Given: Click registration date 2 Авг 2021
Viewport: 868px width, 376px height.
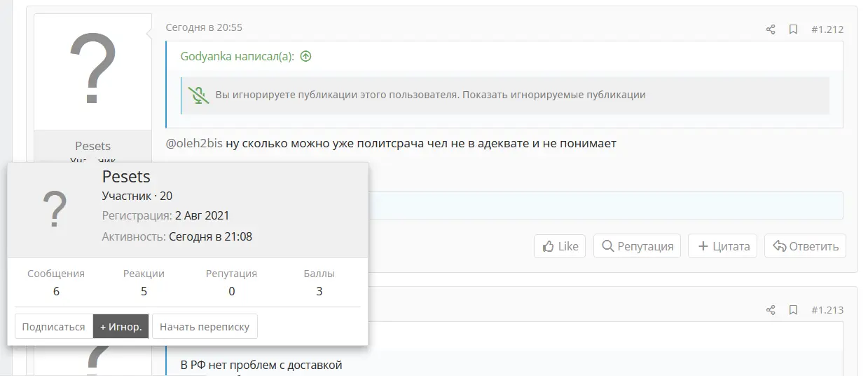Looking at the screenshot, I should (202, 215).
